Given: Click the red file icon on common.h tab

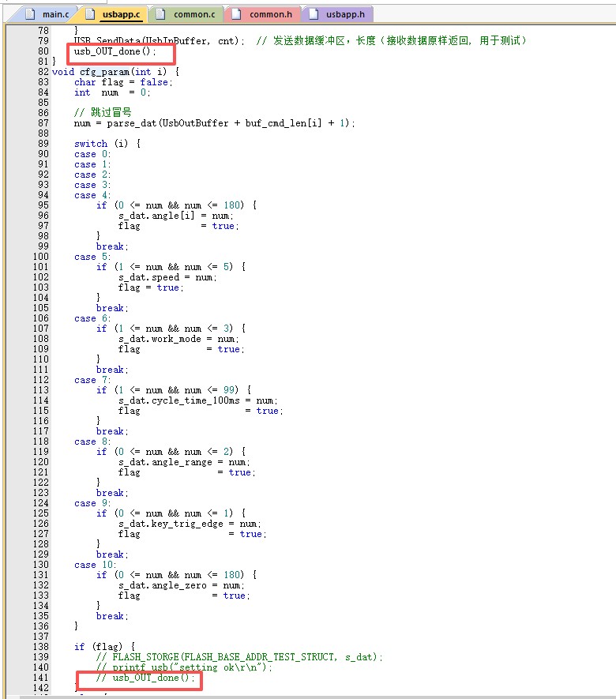Looking at the screenshot, I should [x=236, y=14].
